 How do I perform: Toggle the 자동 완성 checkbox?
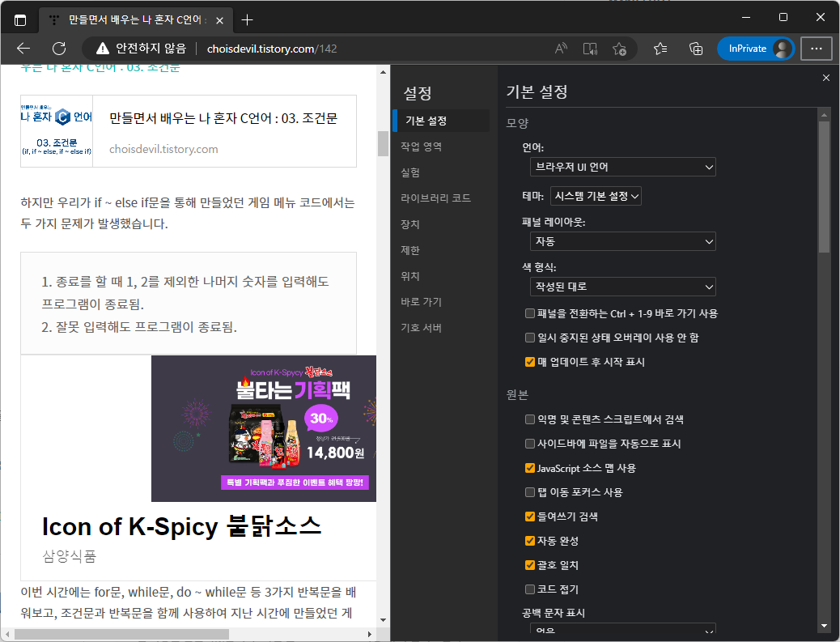(x=530, y=541)
